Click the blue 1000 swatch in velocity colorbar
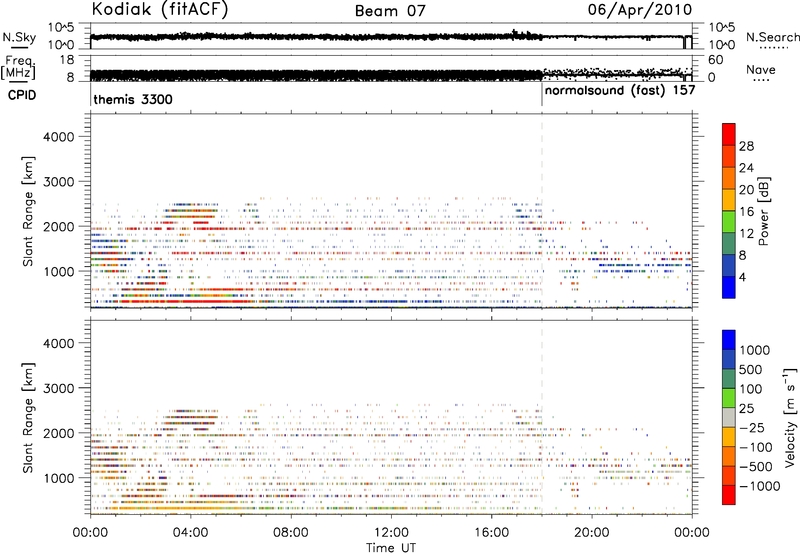This screenshot has height=554, width=800. tap(729, 339)
